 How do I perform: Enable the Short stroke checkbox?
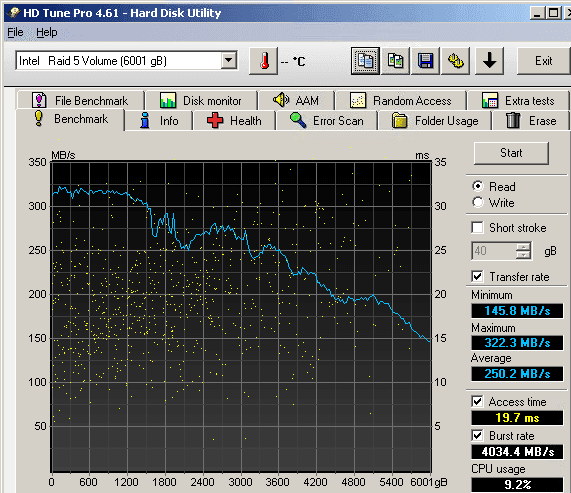(x=477, y=228)
